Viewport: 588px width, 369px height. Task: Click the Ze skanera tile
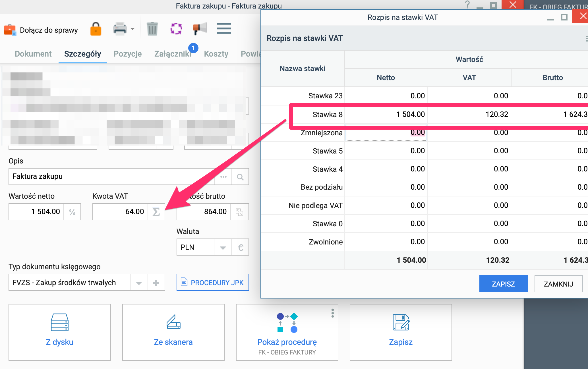(x=173, y=332)
